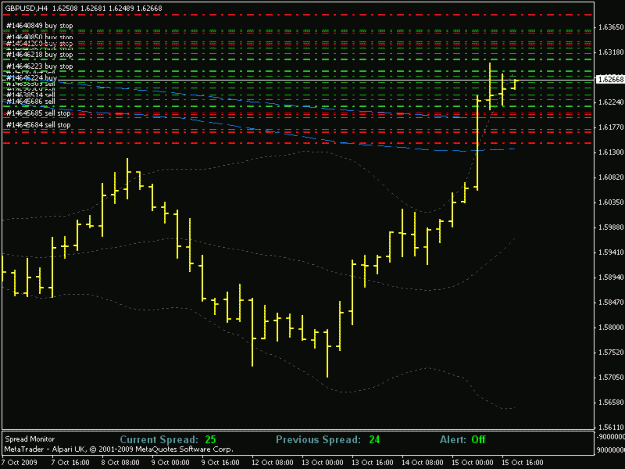
Task: Click price axis value 1.58000
Action: [x=611, y=327]
